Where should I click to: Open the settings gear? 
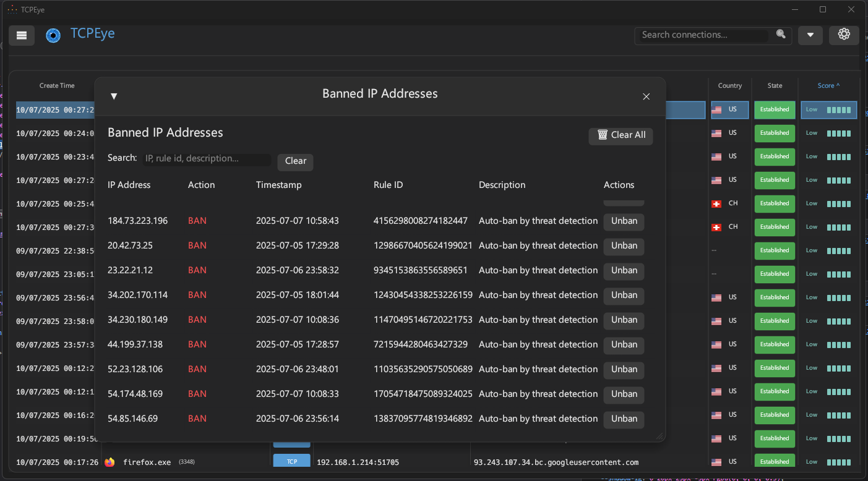tap(844, 35)
